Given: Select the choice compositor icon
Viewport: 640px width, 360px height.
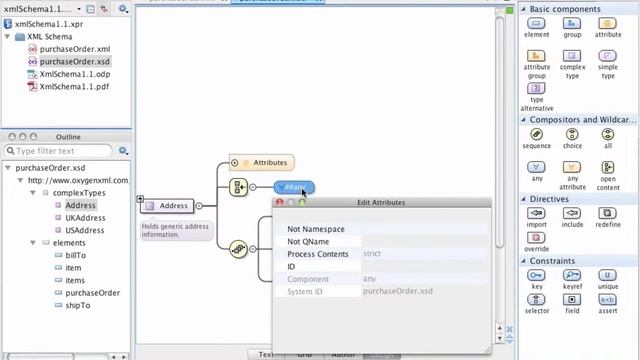Looking at the screenshot, I should (x=572, y=134).
